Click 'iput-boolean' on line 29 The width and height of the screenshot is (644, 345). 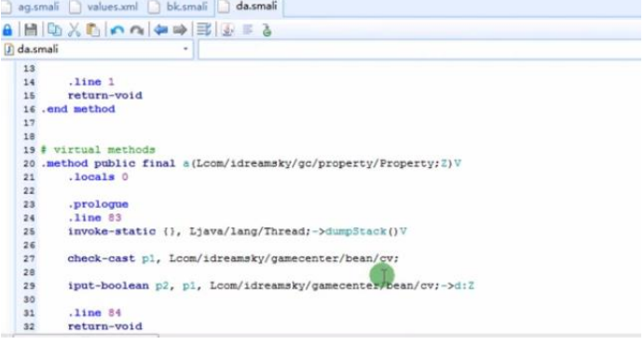click(108, 285)
